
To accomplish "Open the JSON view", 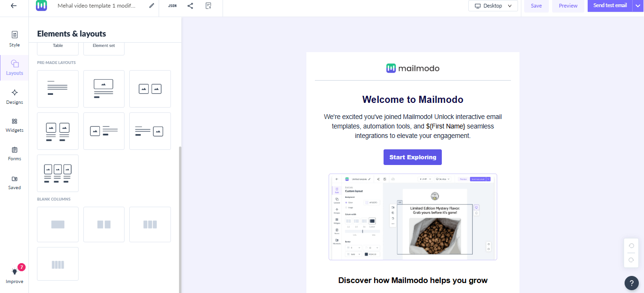I will point(172,6).
